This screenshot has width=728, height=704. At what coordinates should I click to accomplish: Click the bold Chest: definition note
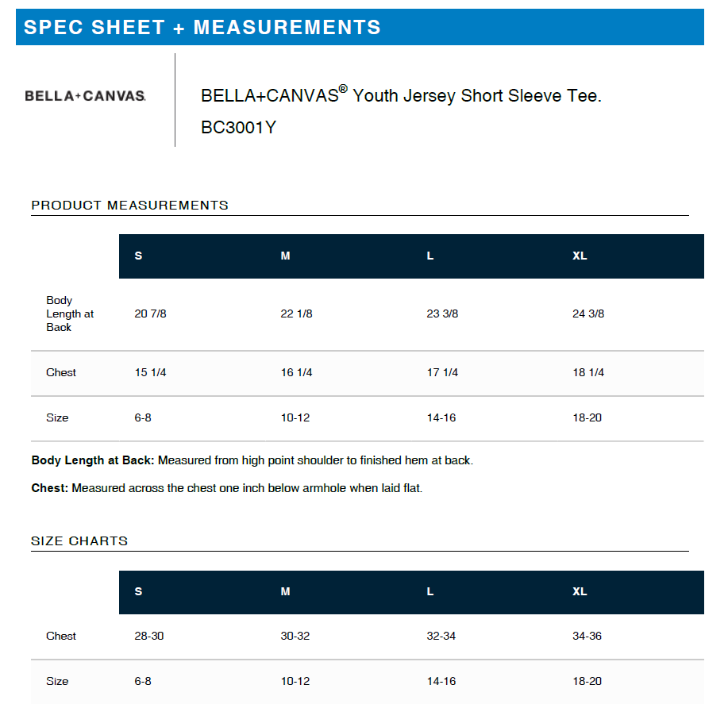[x=50, y=488]
